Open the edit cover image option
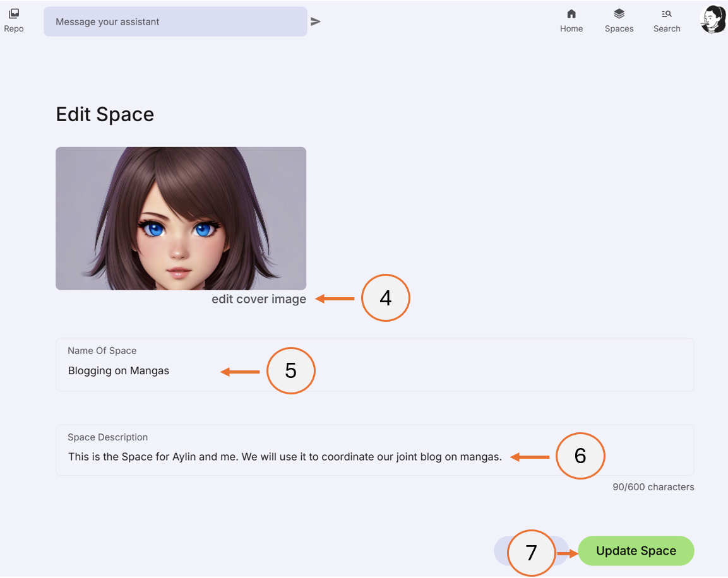 point(259,298)
